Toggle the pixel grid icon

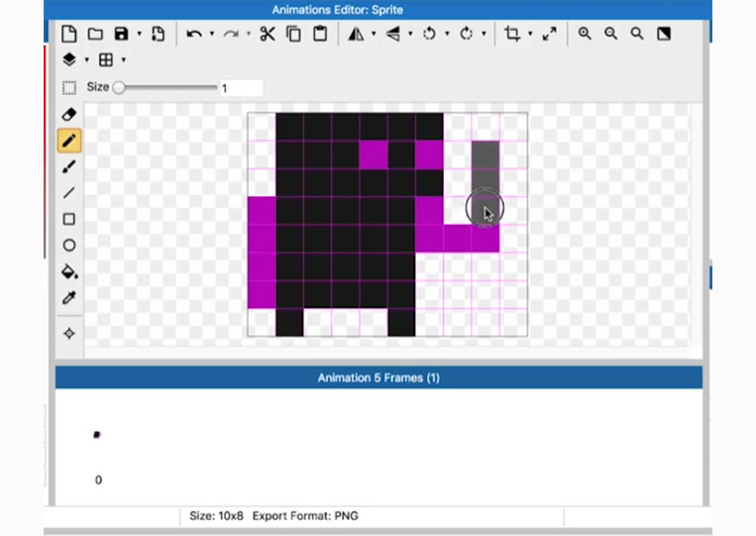(x=106, y=59)
